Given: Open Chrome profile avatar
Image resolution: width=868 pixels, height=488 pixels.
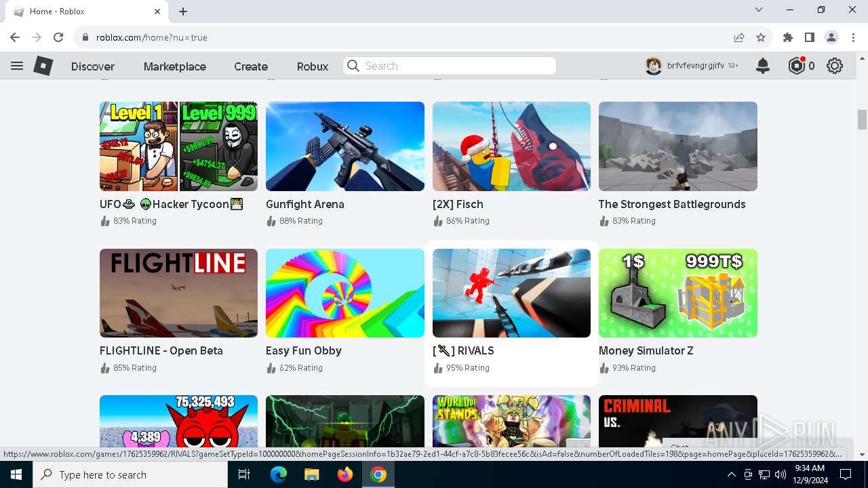Looking at the screenshot, I should click(x=831, y=37).
